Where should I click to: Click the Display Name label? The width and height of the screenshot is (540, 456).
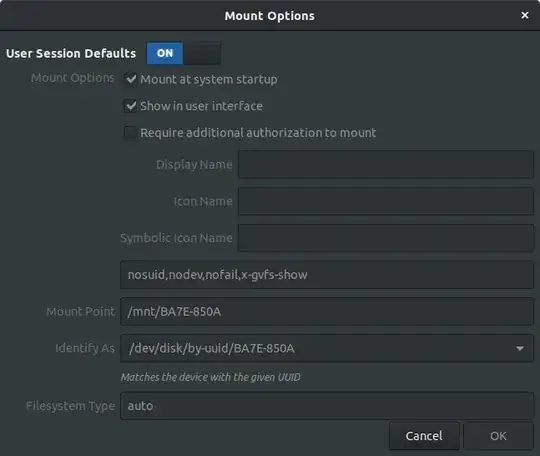194,165
